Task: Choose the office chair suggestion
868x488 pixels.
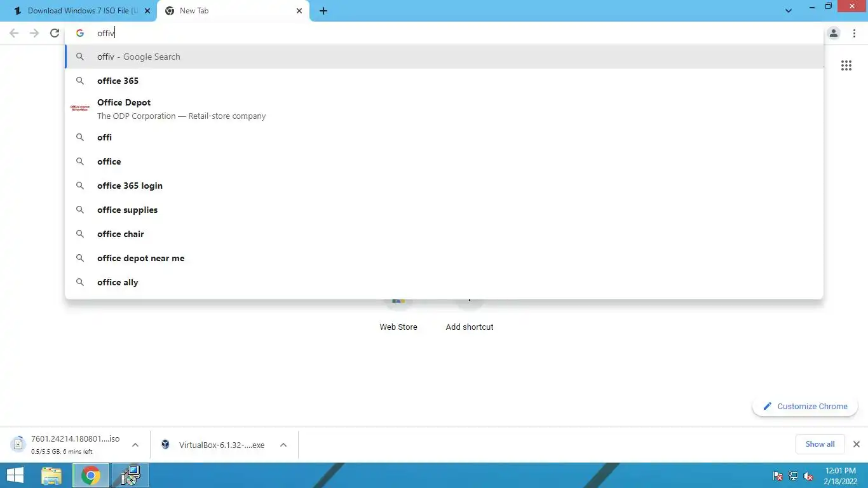Action: click(444, 234)
